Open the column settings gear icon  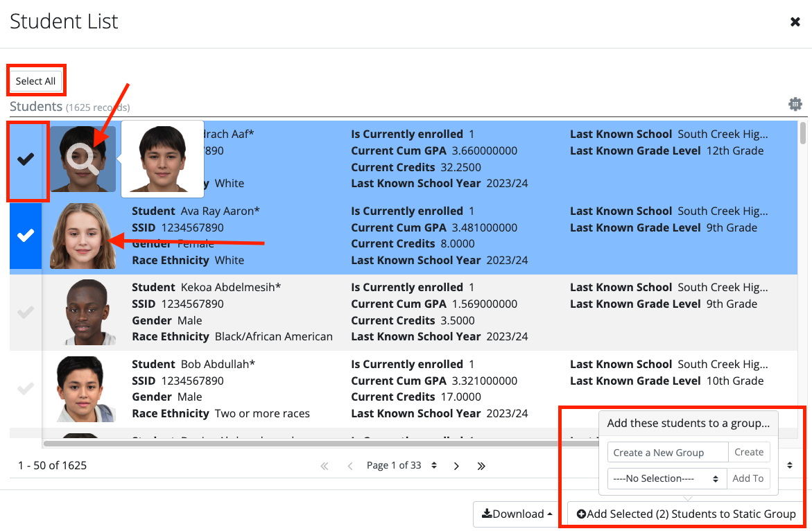pos(795,104)
